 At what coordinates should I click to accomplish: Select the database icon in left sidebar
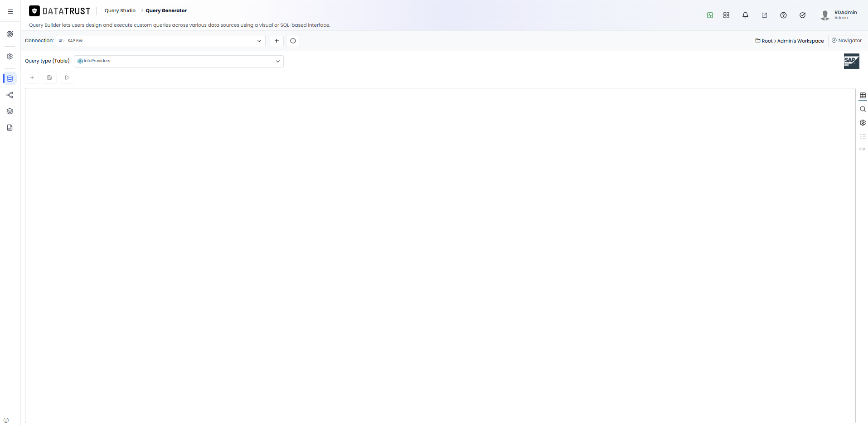pos(10,78)
